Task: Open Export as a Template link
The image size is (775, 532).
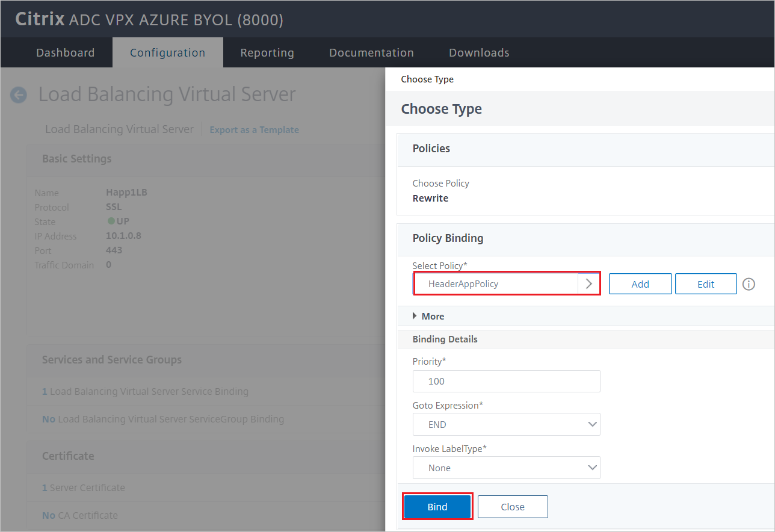Action: coord(254,129)
